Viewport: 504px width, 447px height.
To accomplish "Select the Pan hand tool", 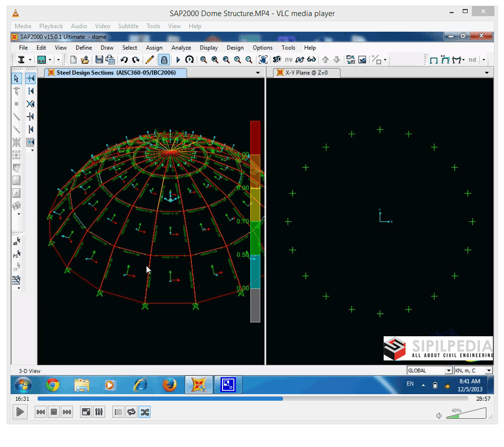I will [263, 60].
